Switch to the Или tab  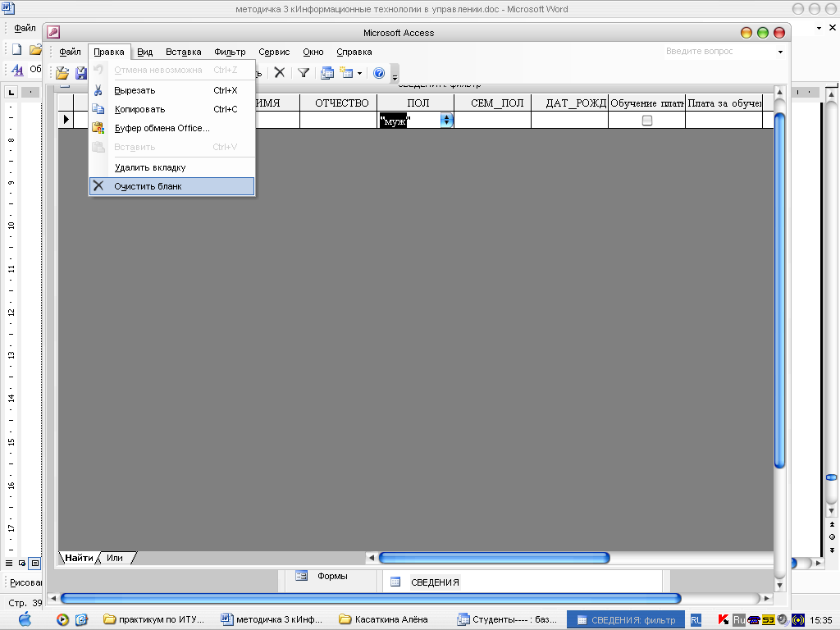tap(115, 558)
